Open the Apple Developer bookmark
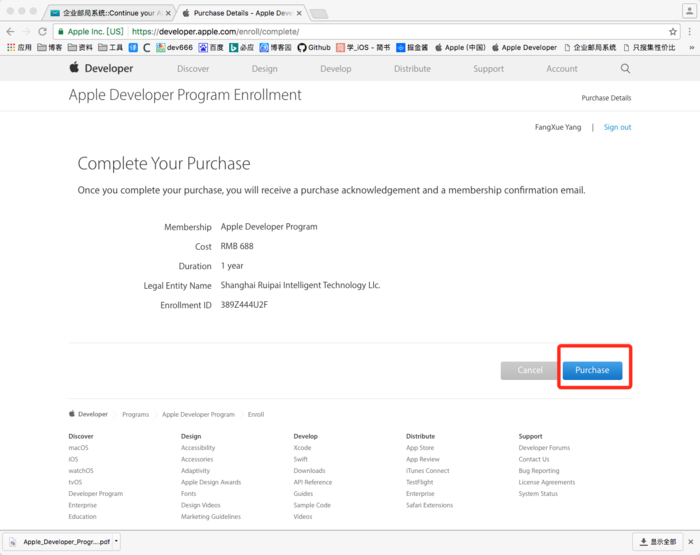The width and height of the screenshot is (700, 555). [x=524, y=47]
